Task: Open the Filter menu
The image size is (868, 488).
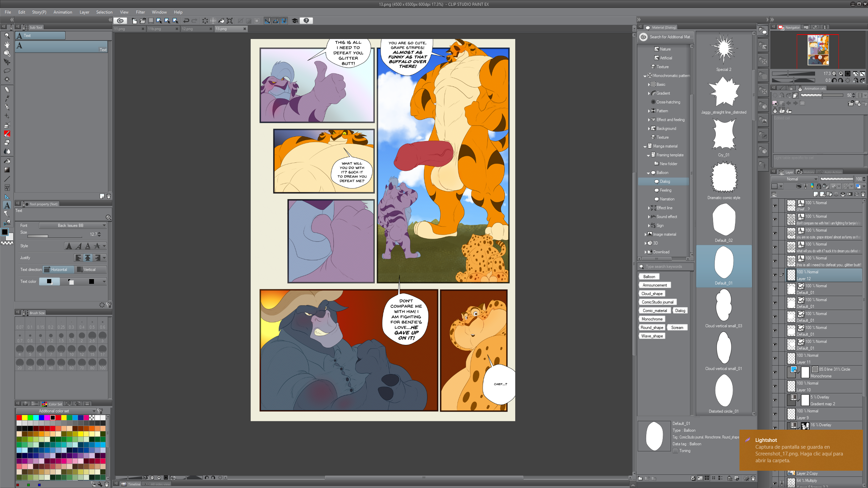Action: point(140,12)
